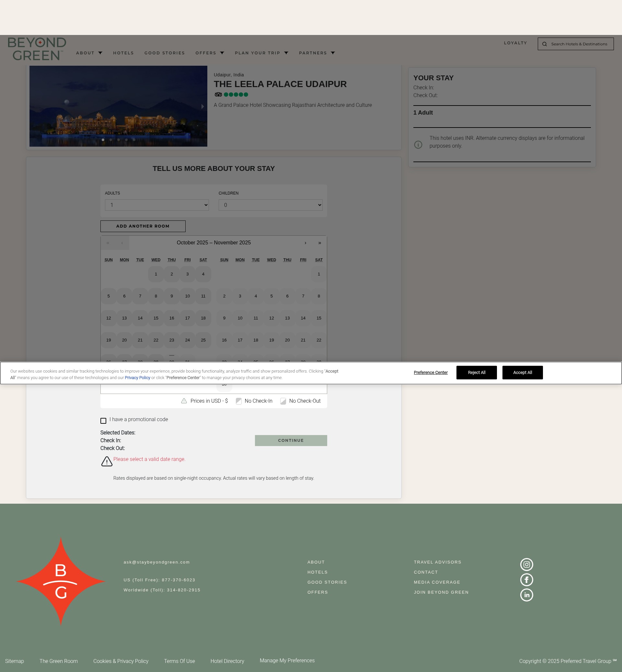
Task: Expand the Offers menu arrow
Action: pyautogui.click(x=222, y=53)
